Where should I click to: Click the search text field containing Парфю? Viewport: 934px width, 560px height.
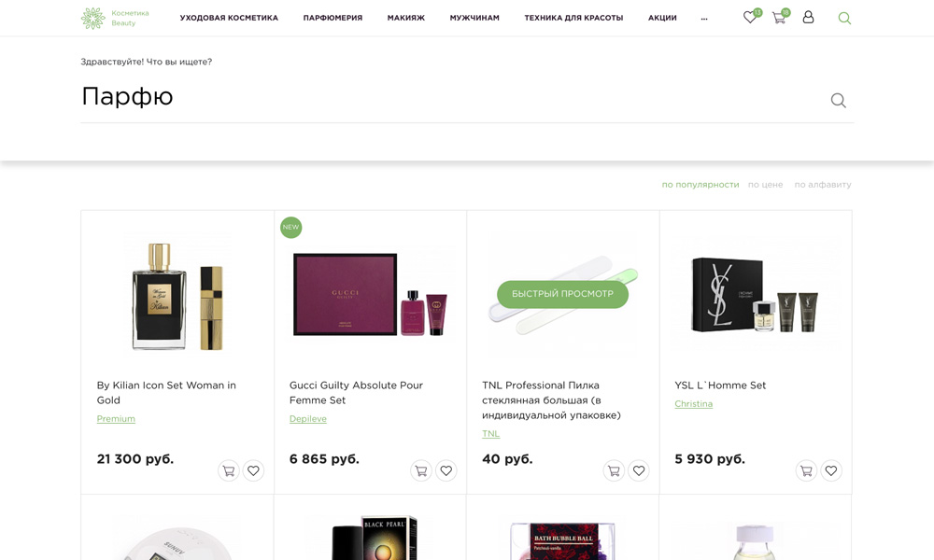448,97
